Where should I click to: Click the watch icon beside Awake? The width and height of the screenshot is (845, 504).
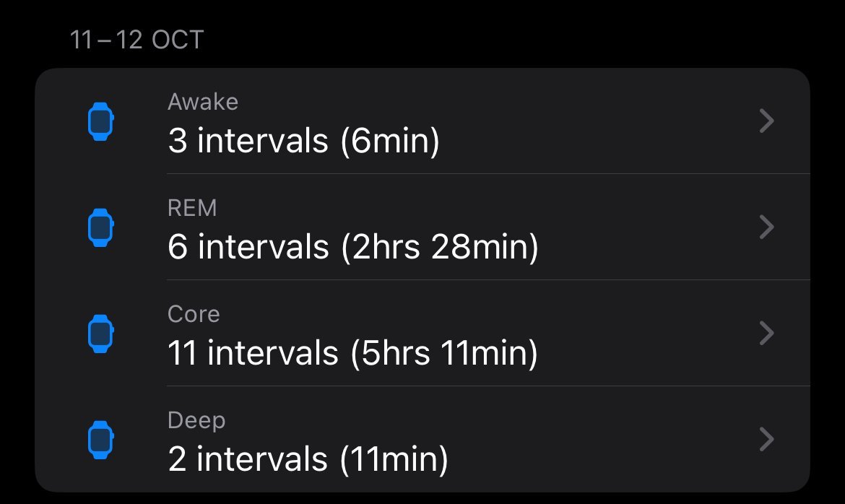click(x=101, y=121)
